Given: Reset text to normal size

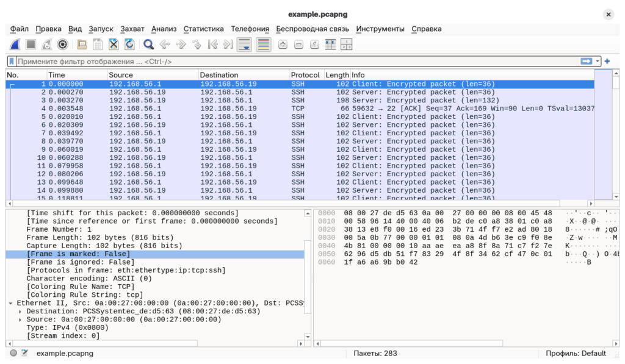Looking at the screenshot, I should click(314, 45).
